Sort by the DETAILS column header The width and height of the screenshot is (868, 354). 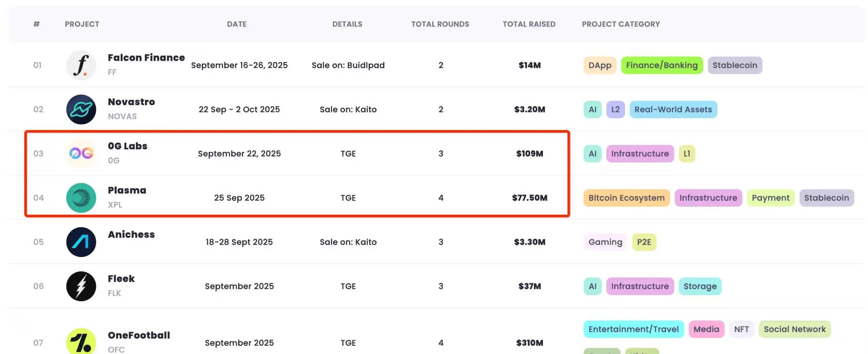[x=347, y=24]
